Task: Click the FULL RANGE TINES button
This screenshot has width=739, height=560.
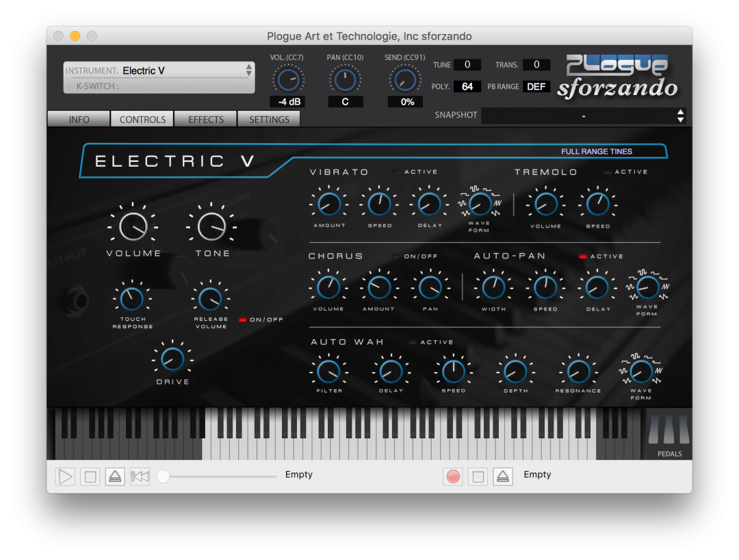Action: tap(597, 151)
